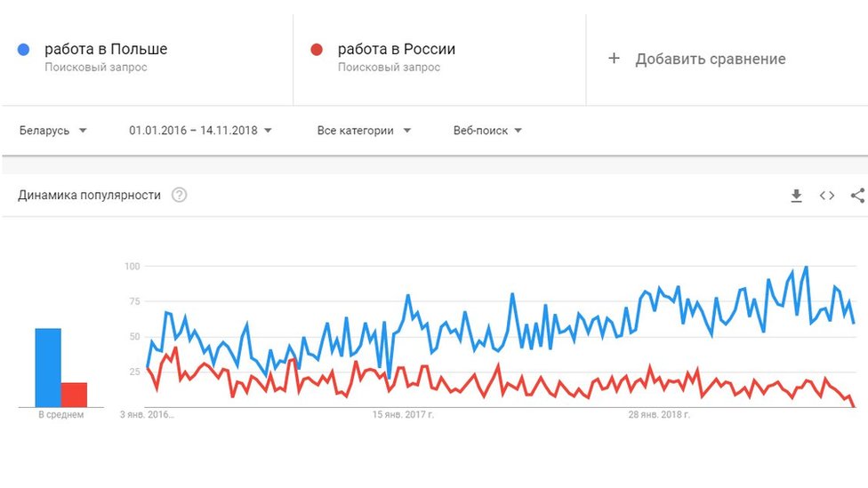Screen dimensions: 868x488
Task: Expand the Беларусь region dropdown
Action: point(53,131)
